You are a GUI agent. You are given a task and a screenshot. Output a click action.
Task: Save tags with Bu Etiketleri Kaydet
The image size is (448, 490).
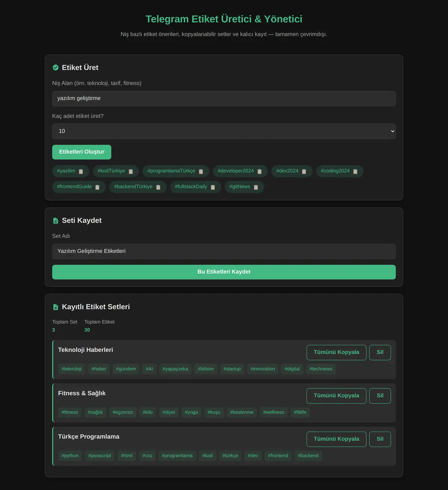pyautogui.click(x=224, y=272)
